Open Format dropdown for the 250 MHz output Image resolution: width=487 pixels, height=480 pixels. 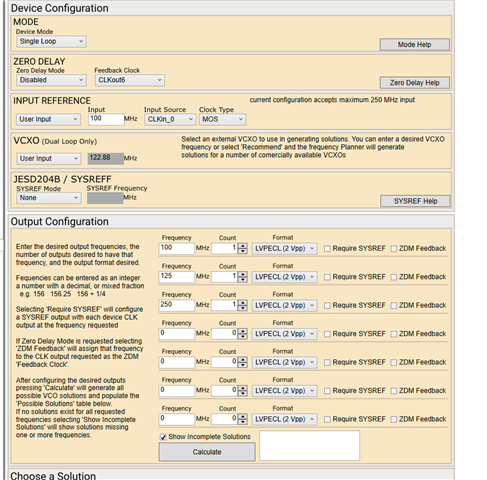coord(284,305)
